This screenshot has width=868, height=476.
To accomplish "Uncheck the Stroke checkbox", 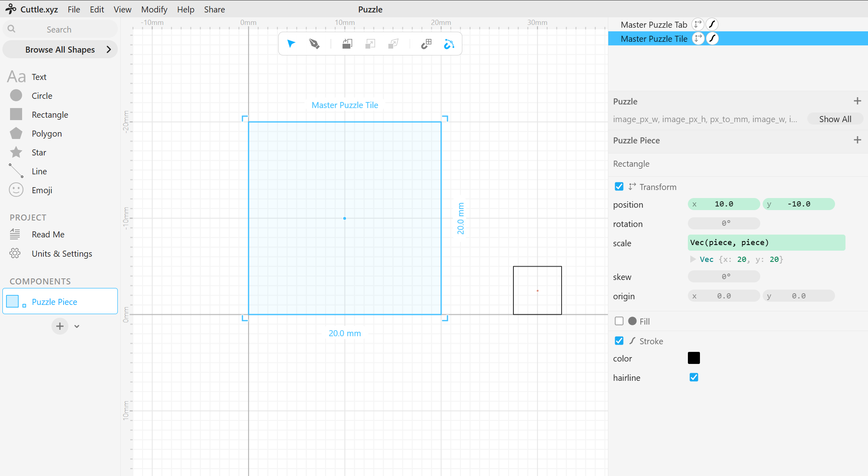I will coord(619,341).
